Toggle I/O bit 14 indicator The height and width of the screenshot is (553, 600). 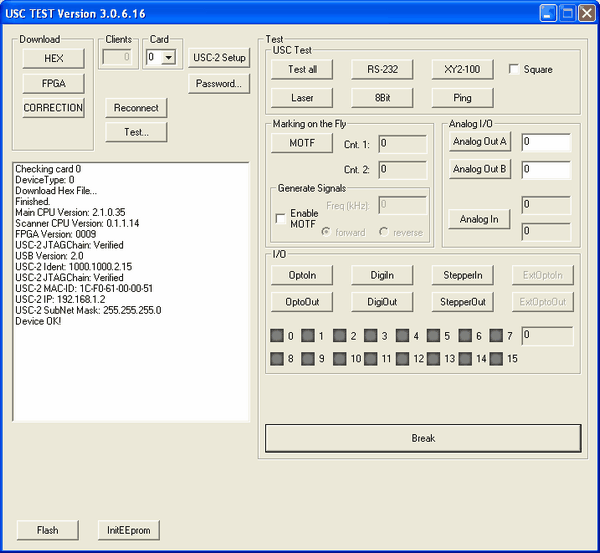(x=465, y=359)
